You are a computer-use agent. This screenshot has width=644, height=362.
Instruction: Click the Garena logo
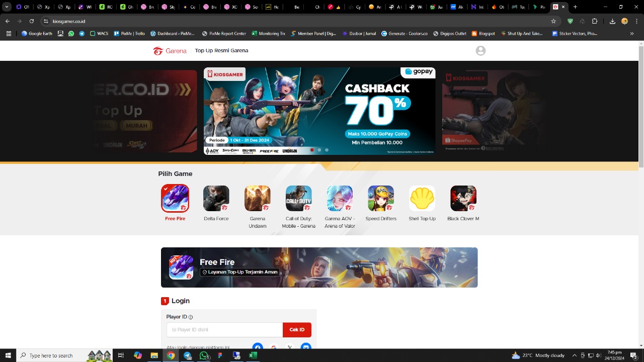tap(170, 51)
